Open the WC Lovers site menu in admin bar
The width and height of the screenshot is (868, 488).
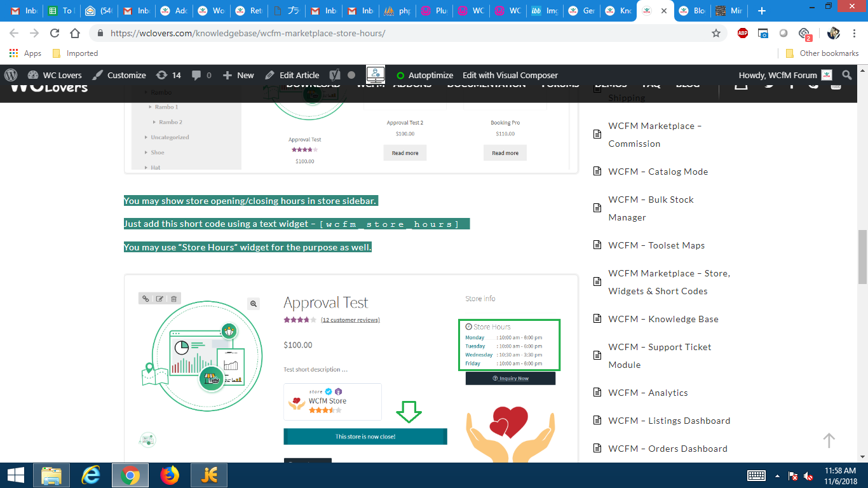pos(55,75)
